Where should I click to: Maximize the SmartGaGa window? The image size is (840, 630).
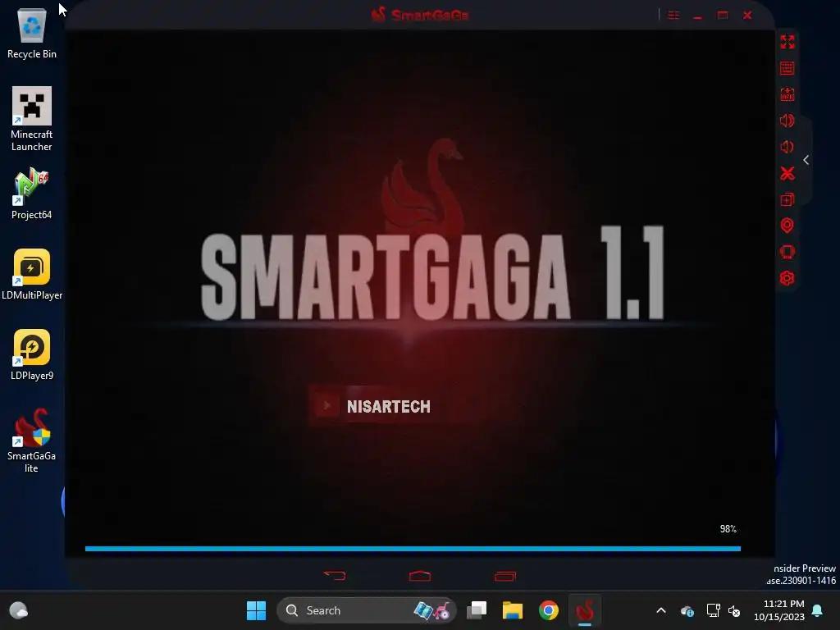click(723, 15)
